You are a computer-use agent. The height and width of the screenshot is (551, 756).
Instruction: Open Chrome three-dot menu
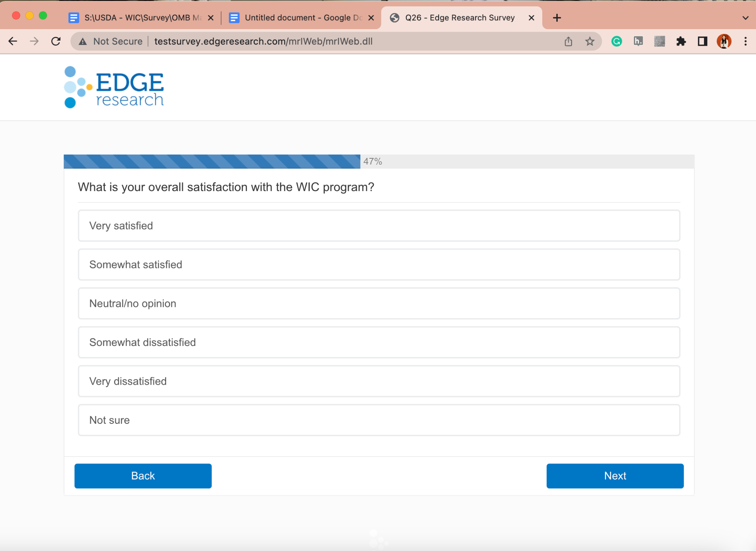[745, 41]
